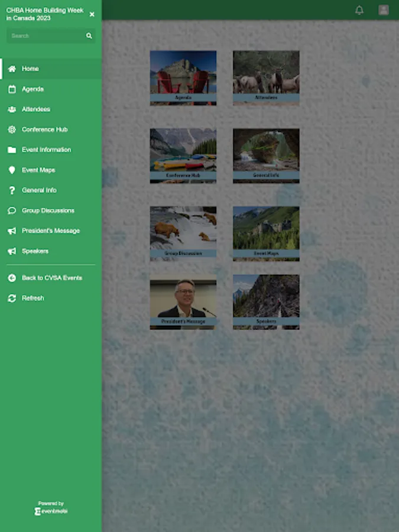The height and width of the screenshot is (532, 399).
Task: Open Conference Hub menu item
Action: click(51, 129)
